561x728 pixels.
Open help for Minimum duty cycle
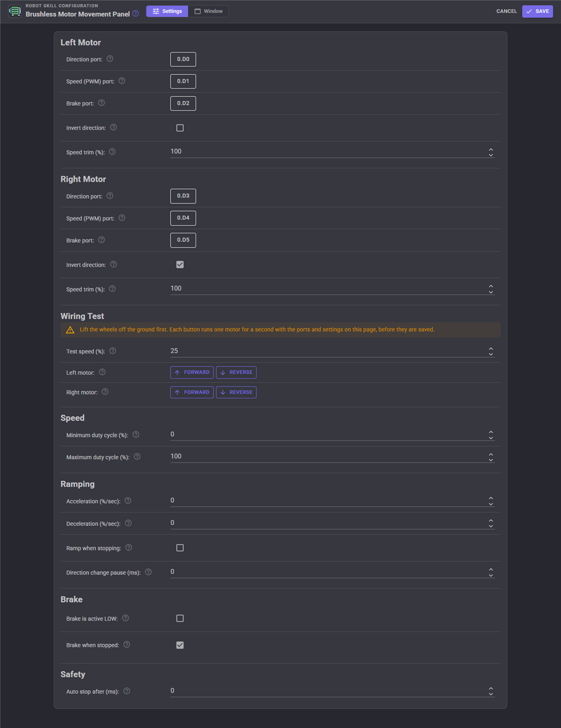click(x=136, y=434)
